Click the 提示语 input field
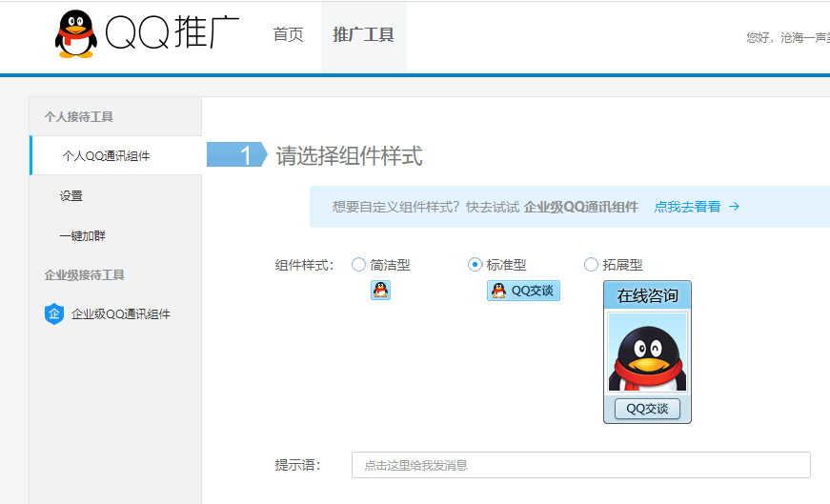The width and height of the screenshot is (830, 504). point(580,465)
